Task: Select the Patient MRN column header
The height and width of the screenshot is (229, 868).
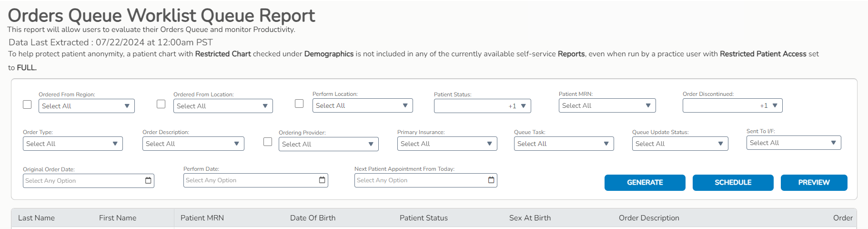Action: [x=202, y=218]
